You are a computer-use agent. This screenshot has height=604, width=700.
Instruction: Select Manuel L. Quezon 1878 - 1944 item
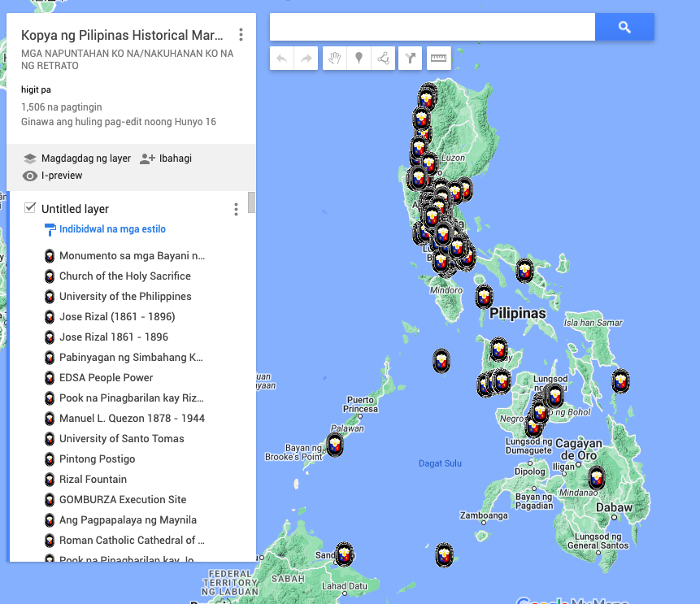click(133, 419)
